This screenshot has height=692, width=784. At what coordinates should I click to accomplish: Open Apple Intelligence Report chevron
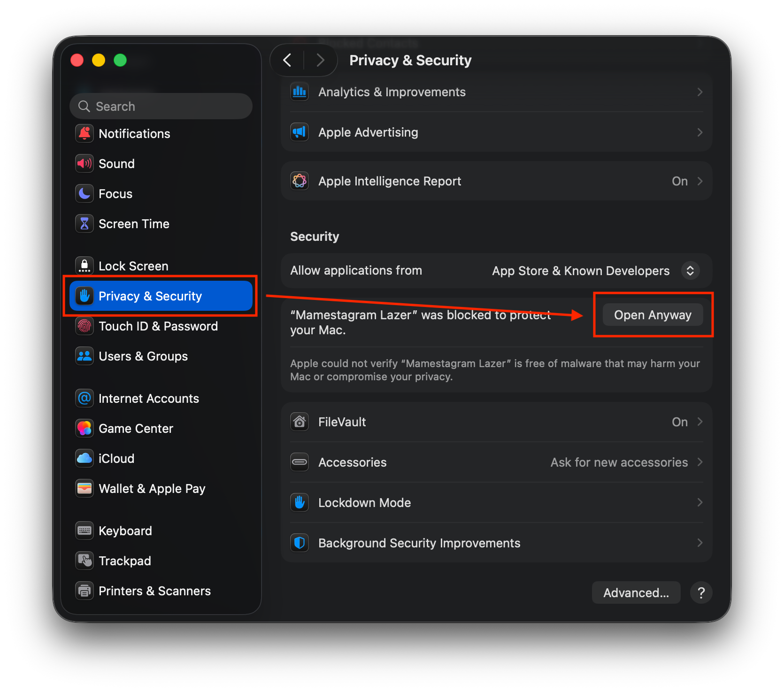pos(700,181)
